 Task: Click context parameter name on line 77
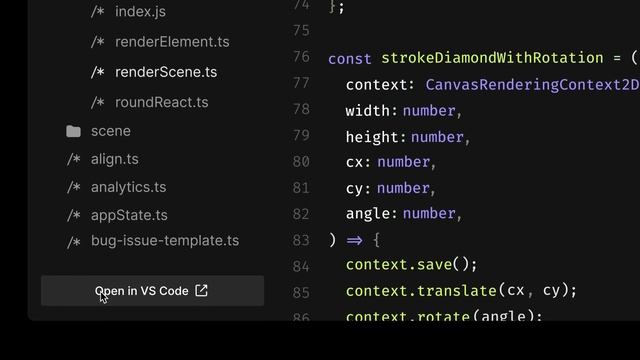tap(376, 85)
